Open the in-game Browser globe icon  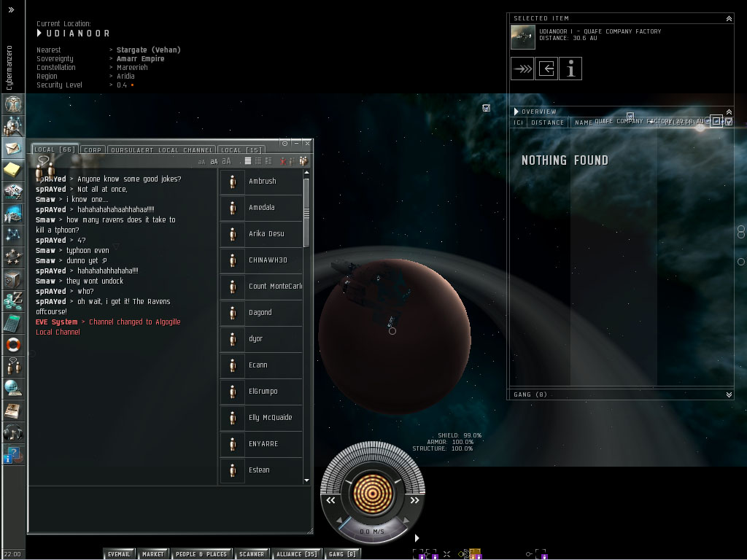click(13, 389)
